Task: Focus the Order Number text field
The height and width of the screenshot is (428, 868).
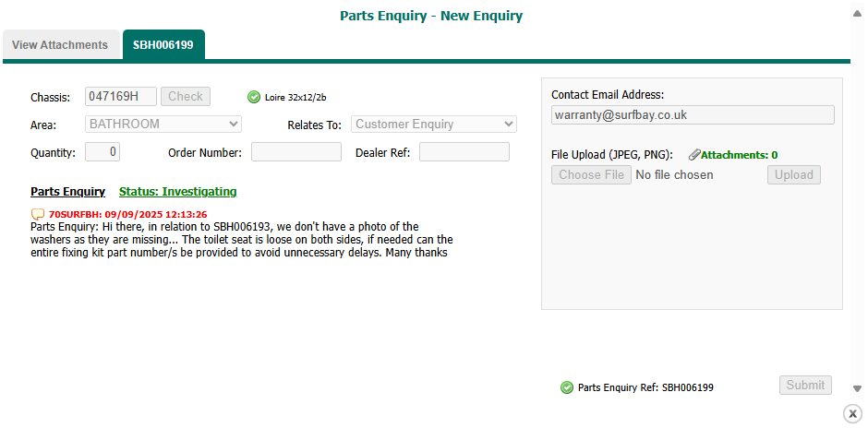Action: pos(296,152)
